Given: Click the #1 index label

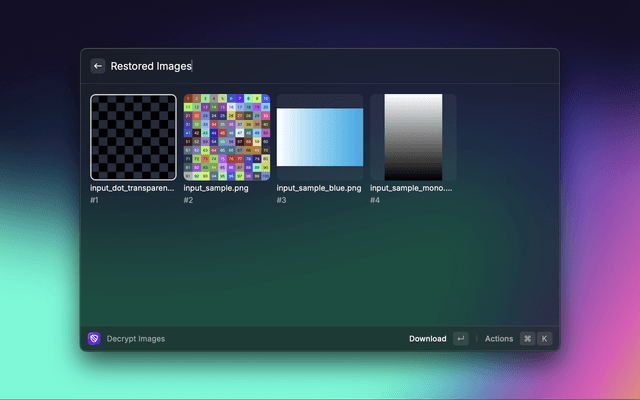Looking at the screenshot, I should click(95, 200).
